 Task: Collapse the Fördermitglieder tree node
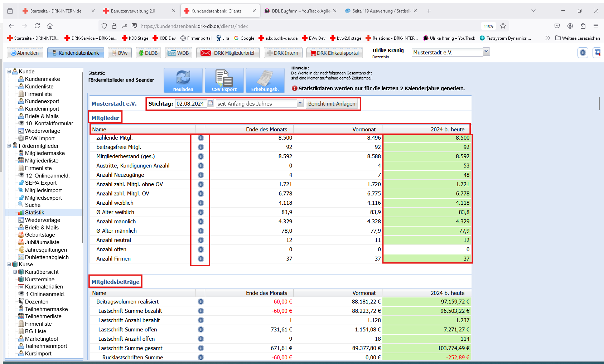9,146
